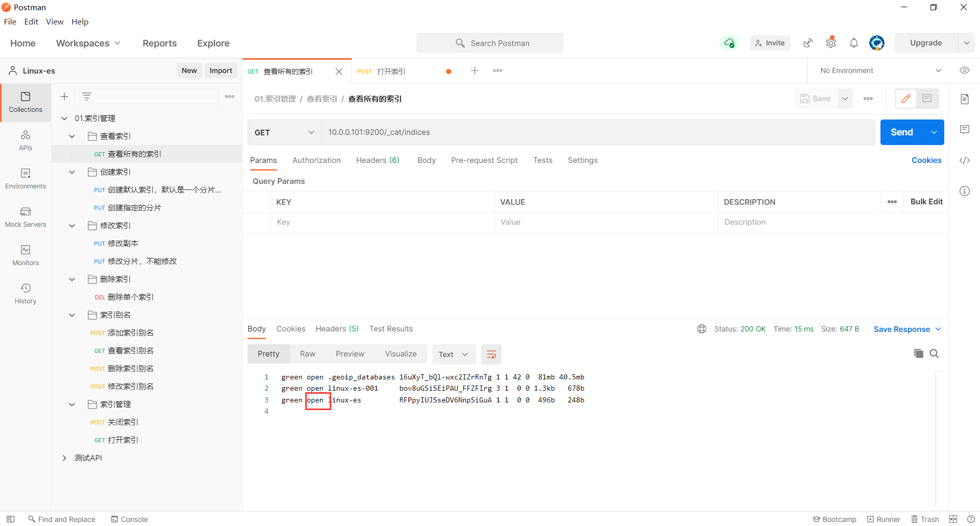This screenshot has height=526, width=980.
Task: Create a new collection with plus icon
Action: coord(64,97)
